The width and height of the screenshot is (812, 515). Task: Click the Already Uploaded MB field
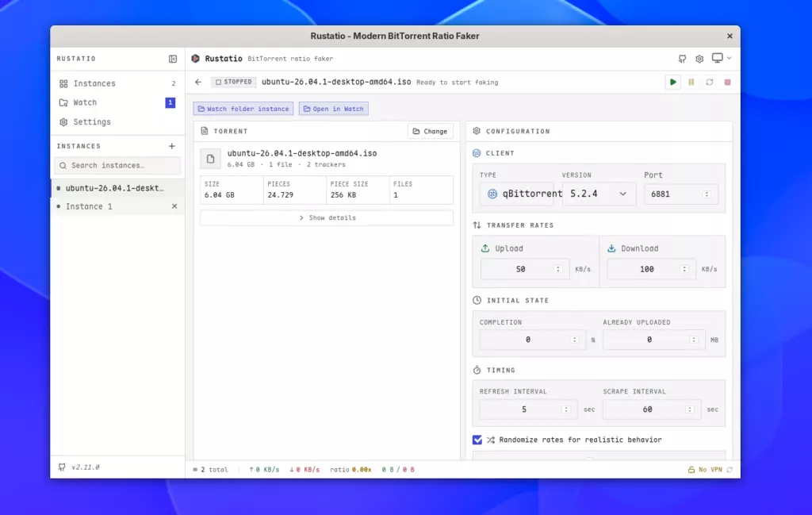pyautogui.click(x=654, y=340)
